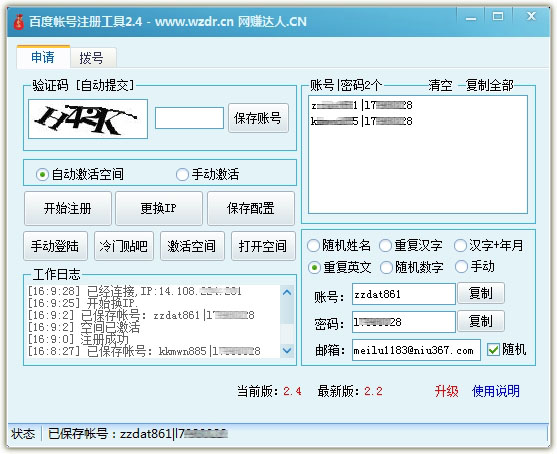Screen dimensions: 557x454
Task: Select second account row in list
Action: pos(417,121)
